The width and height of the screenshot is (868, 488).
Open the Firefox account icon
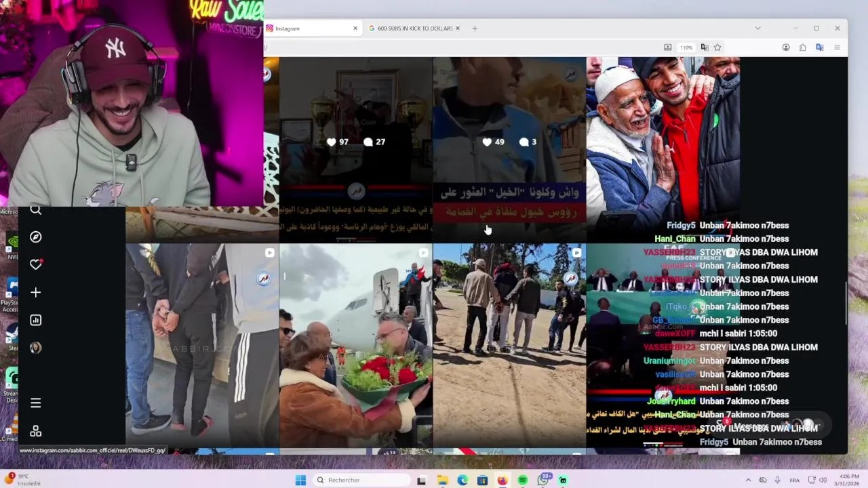(x=786, y=47)
